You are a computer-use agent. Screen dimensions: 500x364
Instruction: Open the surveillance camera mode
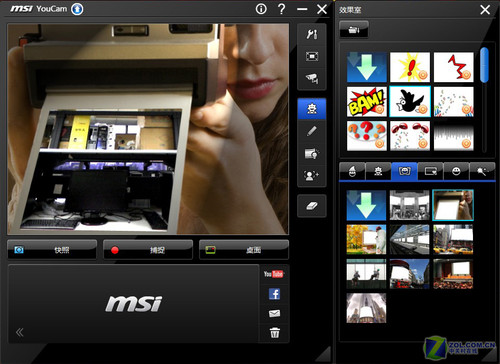point(312,78)
